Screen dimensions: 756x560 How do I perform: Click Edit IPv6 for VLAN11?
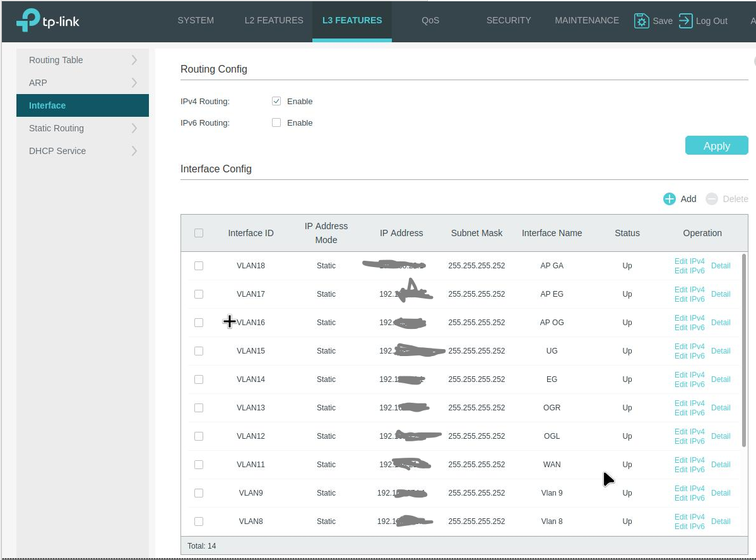point(690,469)
